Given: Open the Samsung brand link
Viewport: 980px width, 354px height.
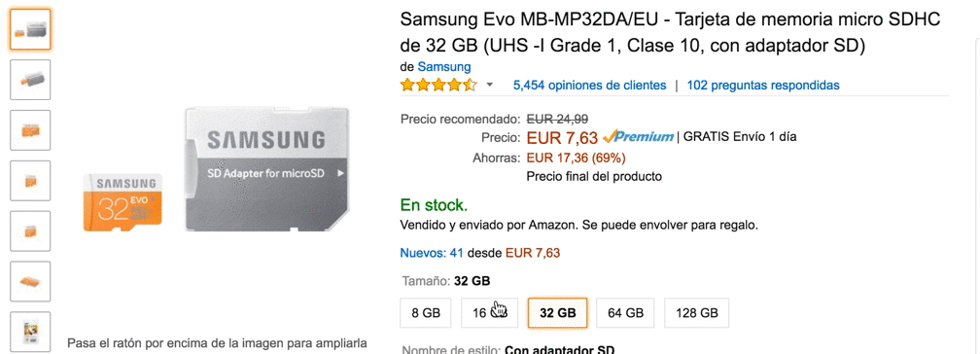Looking at the screenshot, I should coord(444,66).
